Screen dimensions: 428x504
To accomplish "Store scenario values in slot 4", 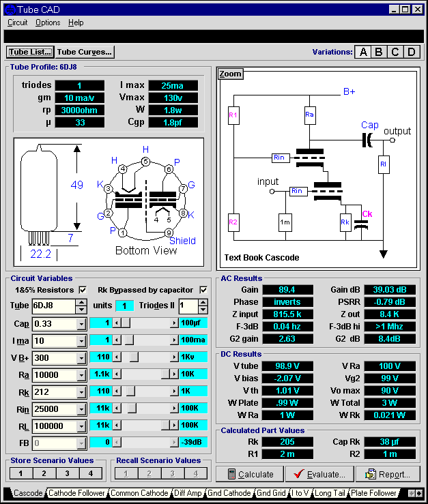I will coord(91,473).
